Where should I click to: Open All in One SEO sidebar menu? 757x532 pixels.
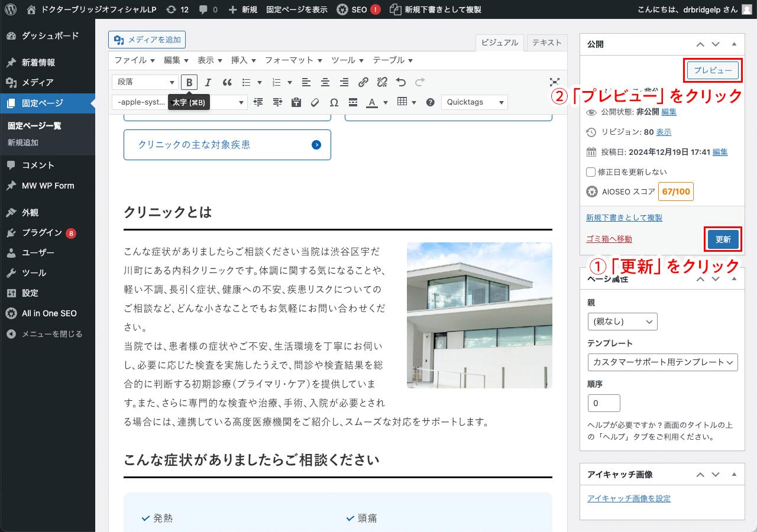click(x=47, y=313)
